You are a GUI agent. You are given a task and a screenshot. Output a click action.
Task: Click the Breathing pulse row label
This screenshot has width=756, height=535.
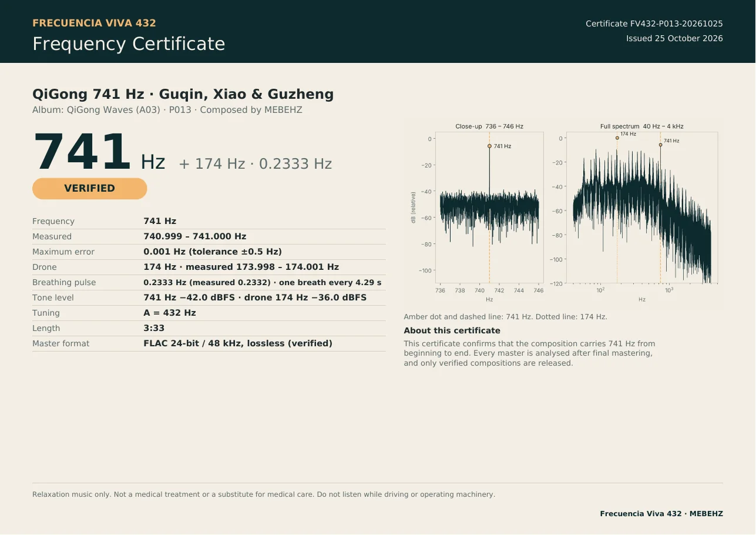coord(64,282)
